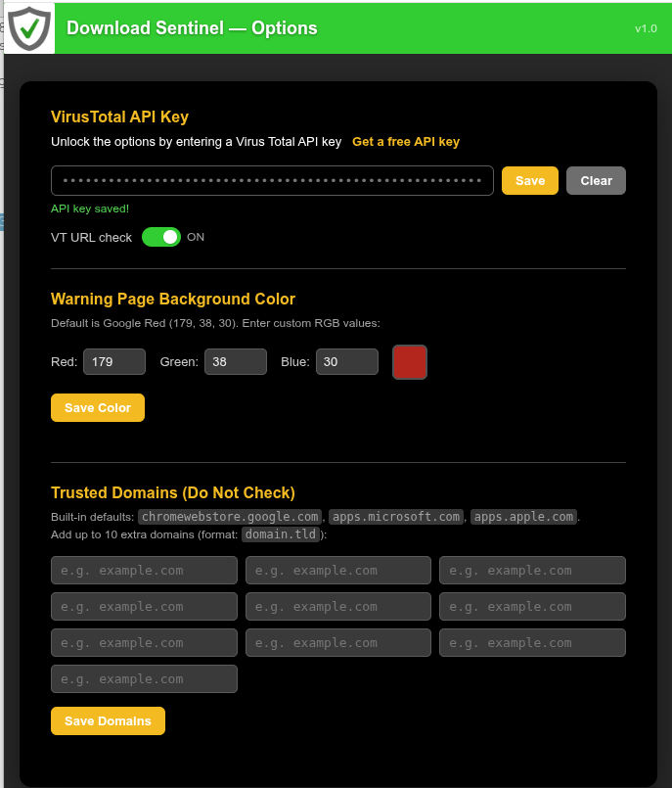Click the Save Domains button

coord(108,721)
